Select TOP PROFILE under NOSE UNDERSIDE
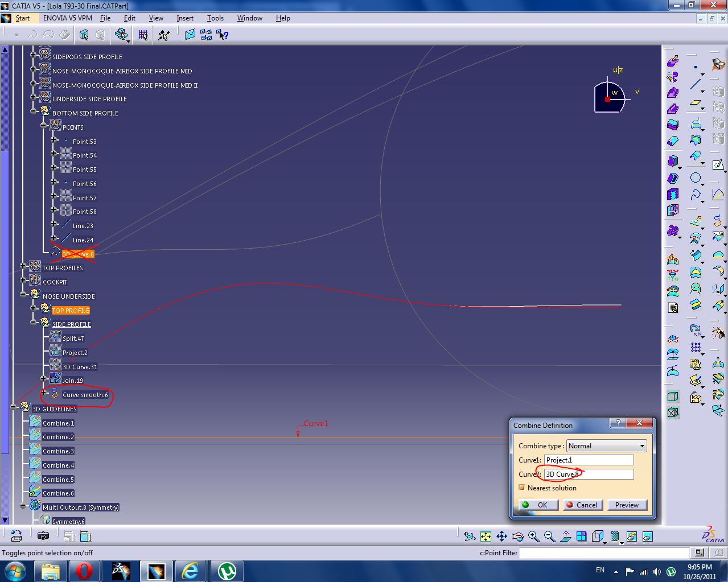The height and width of the screenshot is (582, 728). tap(71, 311)
